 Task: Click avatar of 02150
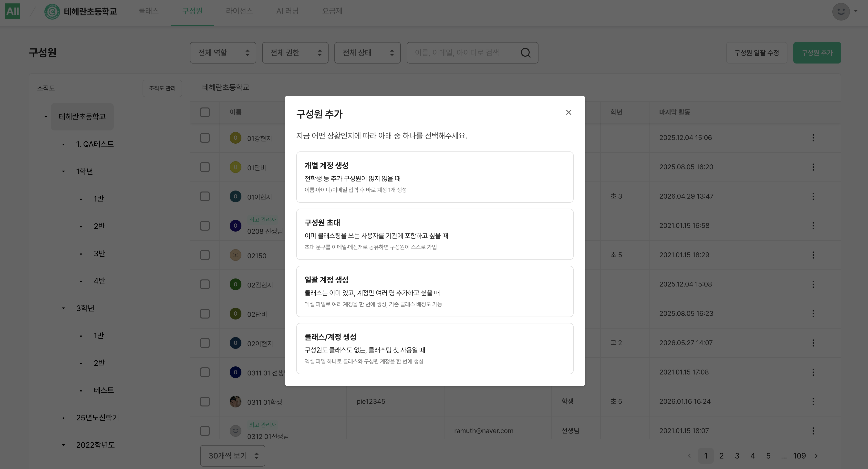click(235, 255)
